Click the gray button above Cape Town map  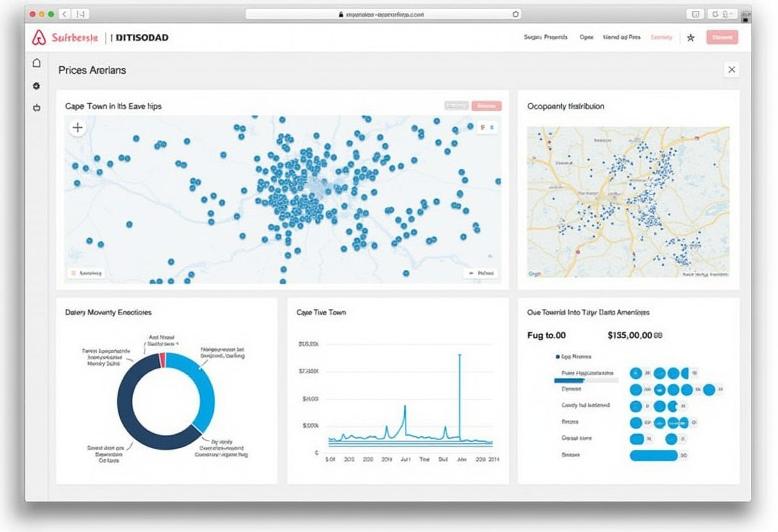(x=456, y=106)
